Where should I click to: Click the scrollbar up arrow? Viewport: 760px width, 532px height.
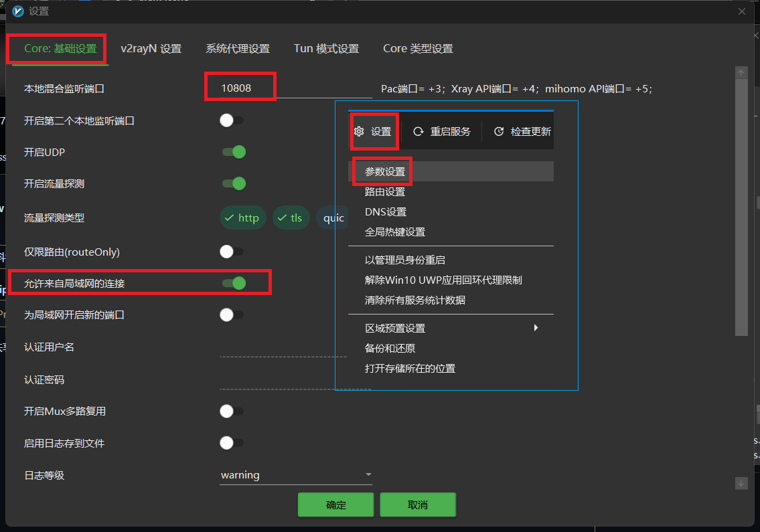(x=741, y=73)
